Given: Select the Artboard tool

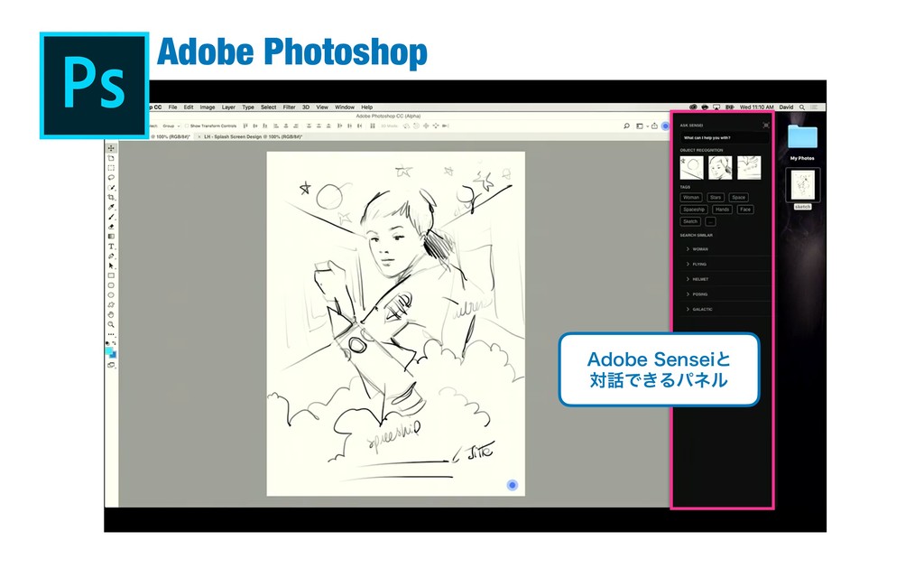Looking at the screenshot, I should [x=111, y=158].
